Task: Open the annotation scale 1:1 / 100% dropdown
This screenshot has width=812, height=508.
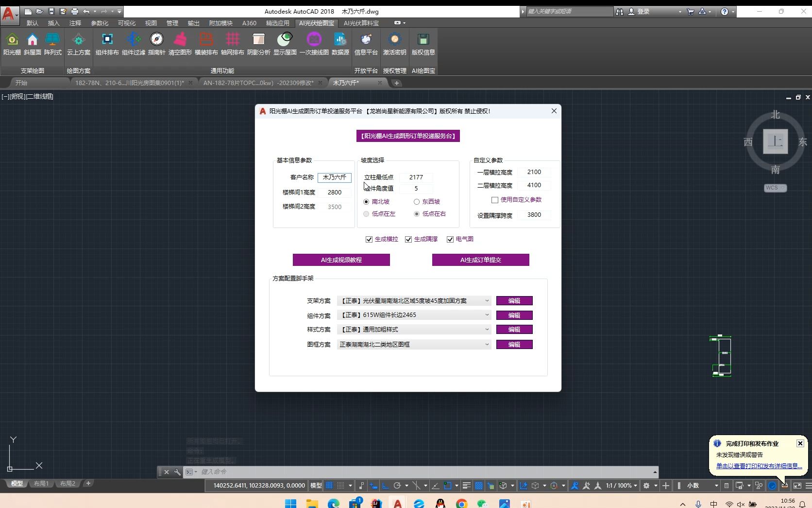Action: click(621, 485)
